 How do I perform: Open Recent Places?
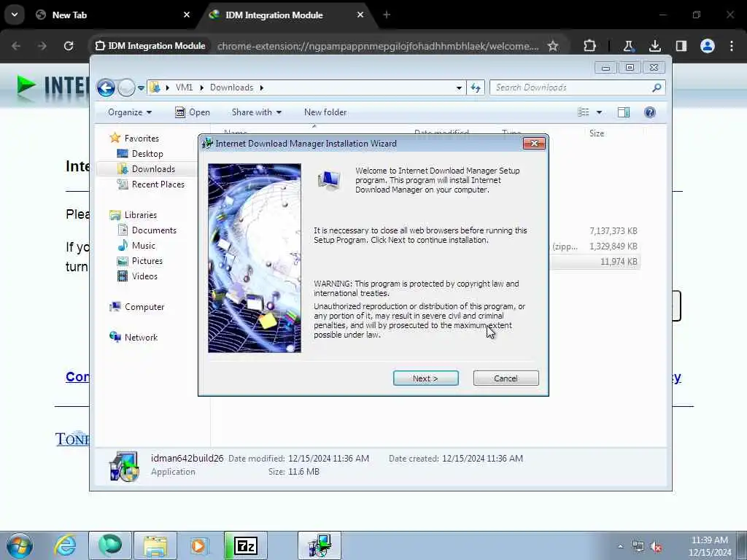point(158,184)
